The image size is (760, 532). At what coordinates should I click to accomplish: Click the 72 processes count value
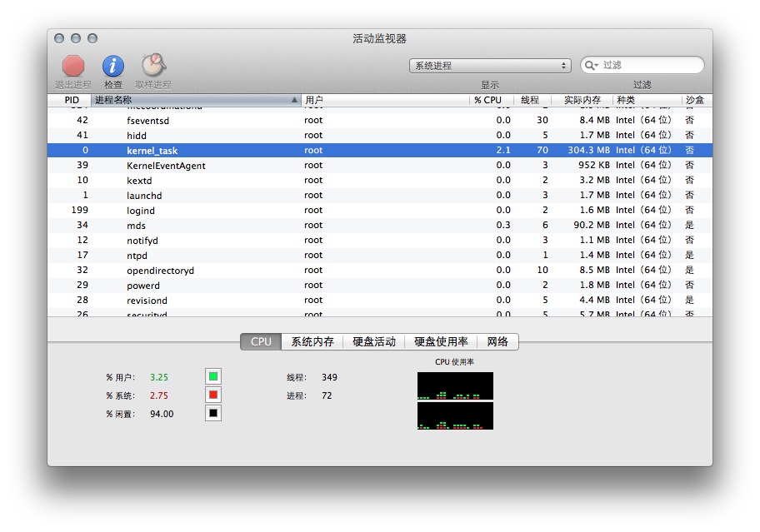[327, 395]
